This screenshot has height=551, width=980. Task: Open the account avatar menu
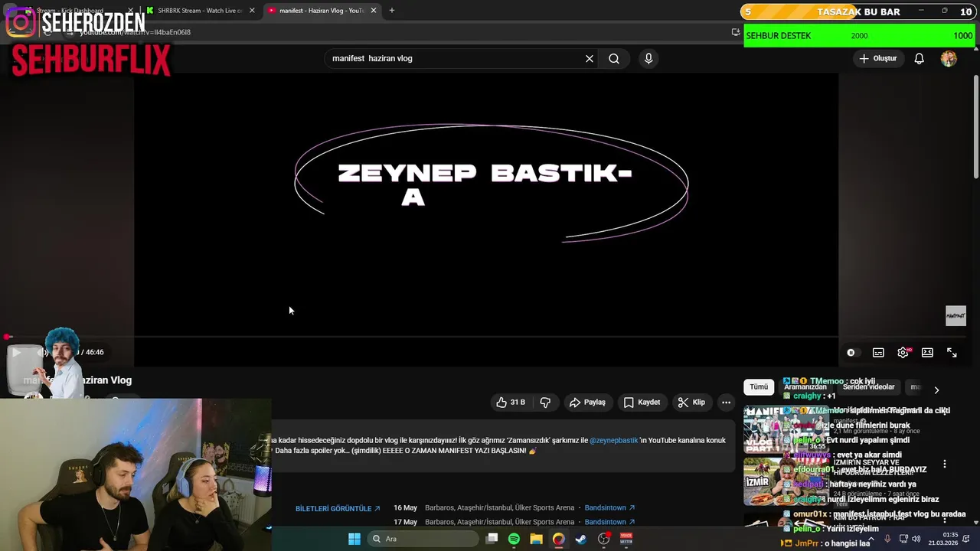coord(949,58)
